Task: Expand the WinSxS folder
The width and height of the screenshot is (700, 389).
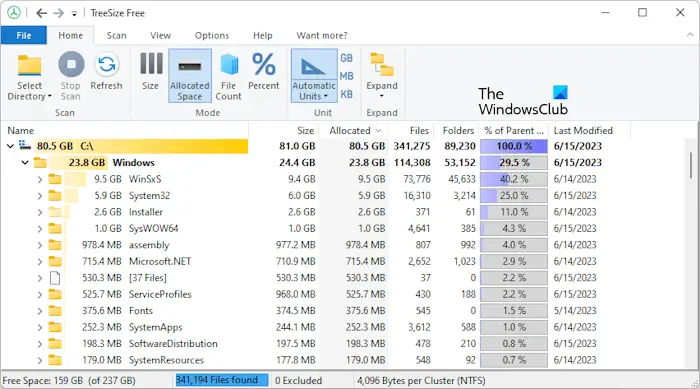Action: click(40, 180)
